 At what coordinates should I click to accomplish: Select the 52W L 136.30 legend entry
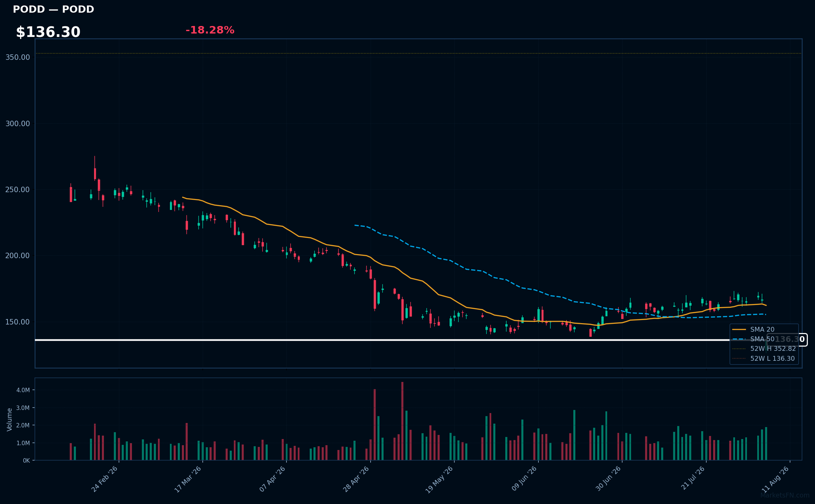[x=764, y=358]
